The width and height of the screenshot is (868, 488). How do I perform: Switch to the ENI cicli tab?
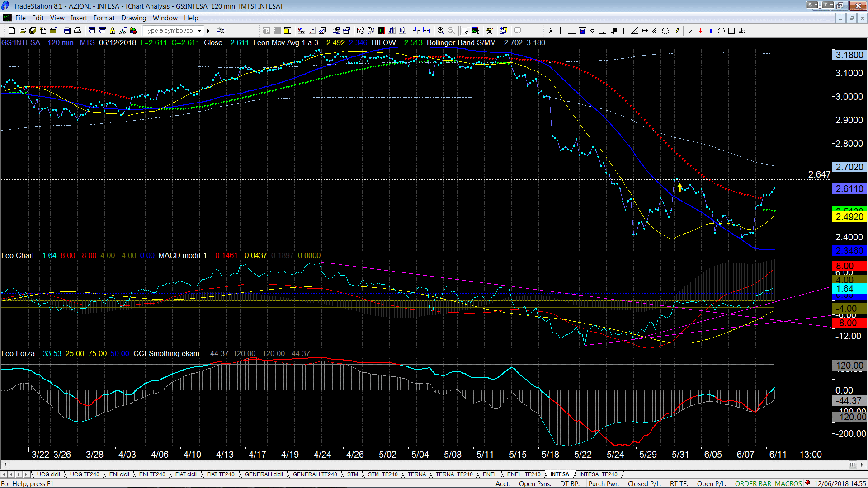coord(119,474)
